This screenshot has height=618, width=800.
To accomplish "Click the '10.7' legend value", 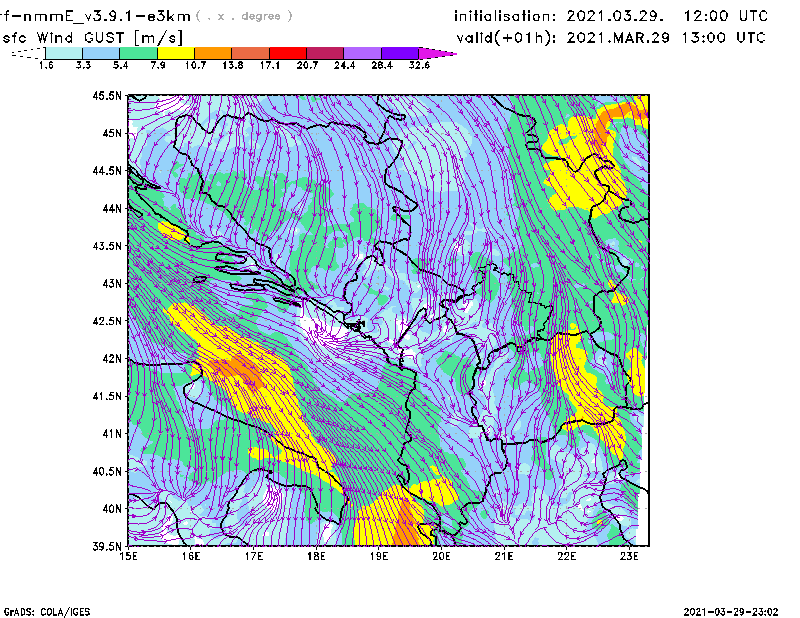I will point(195,65).
